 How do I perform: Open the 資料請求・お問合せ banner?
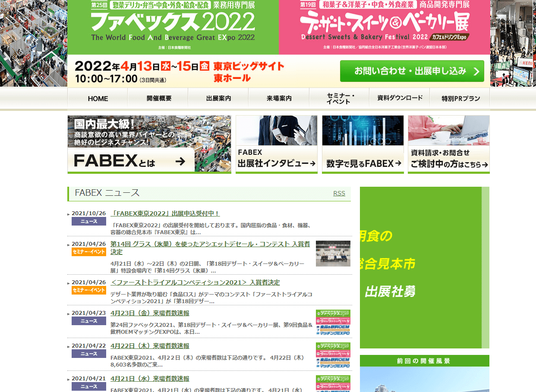[x=449, y=144]
